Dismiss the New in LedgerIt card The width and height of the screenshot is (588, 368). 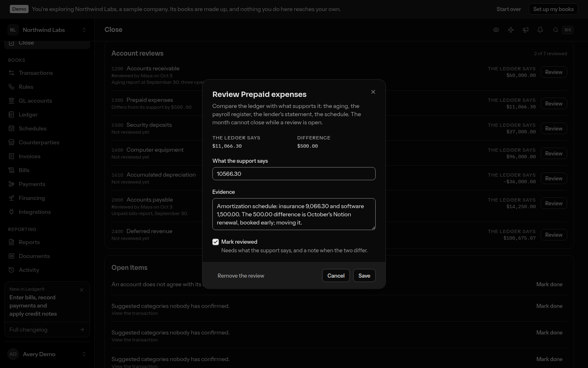click(82, 290)
